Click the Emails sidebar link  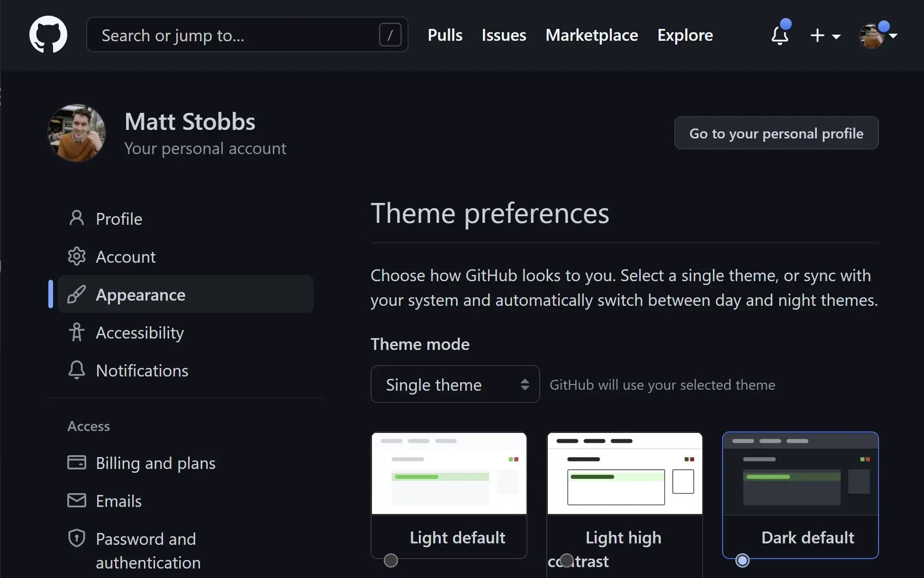click(118, 501)
